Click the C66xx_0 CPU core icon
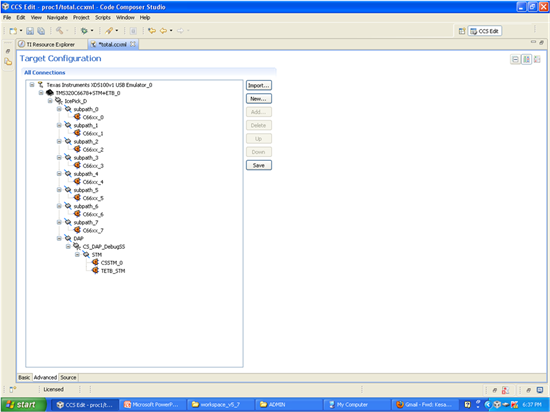Image resolution: width=550 pixels, height=412 pixels. [x=77, y=117]
